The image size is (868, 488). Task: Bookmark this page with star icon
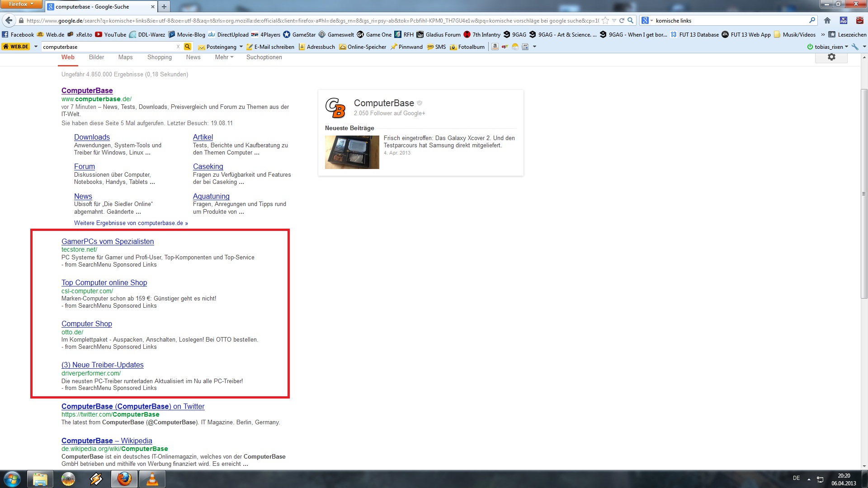point(605,20)
